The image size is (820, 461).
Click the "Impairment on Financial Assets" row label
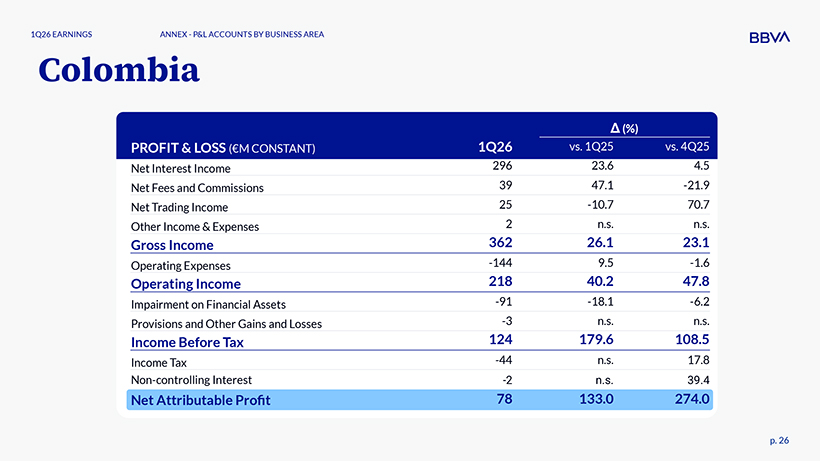point(208,304)
